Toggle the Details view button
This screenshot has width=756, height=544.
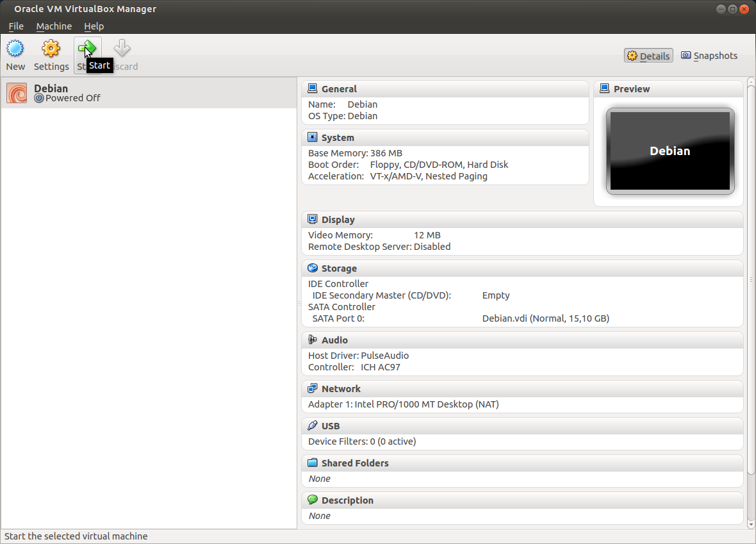point(648,56)
